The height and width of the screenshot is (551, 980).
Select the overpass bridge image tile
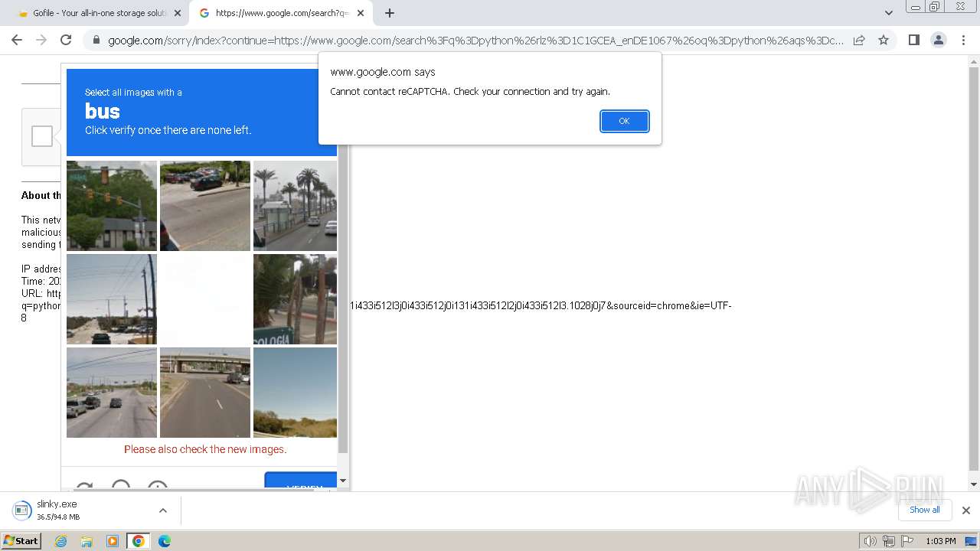[205, 393]
